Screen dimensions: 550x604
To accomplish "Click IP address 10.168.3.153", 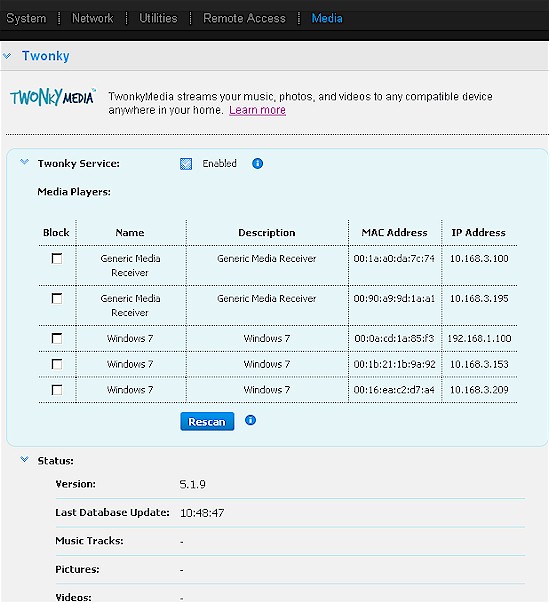I will (479, 364).
